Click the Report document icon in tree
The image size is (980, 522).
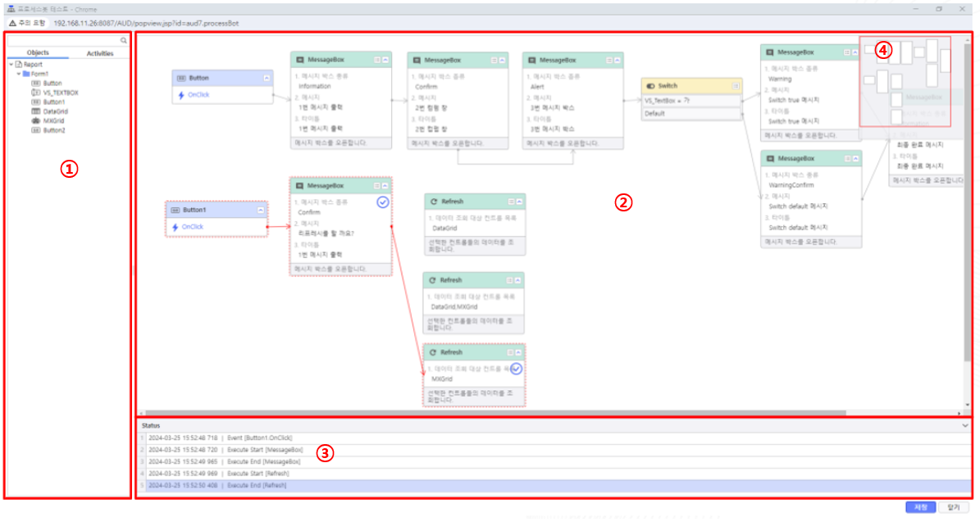coord(19,64)
